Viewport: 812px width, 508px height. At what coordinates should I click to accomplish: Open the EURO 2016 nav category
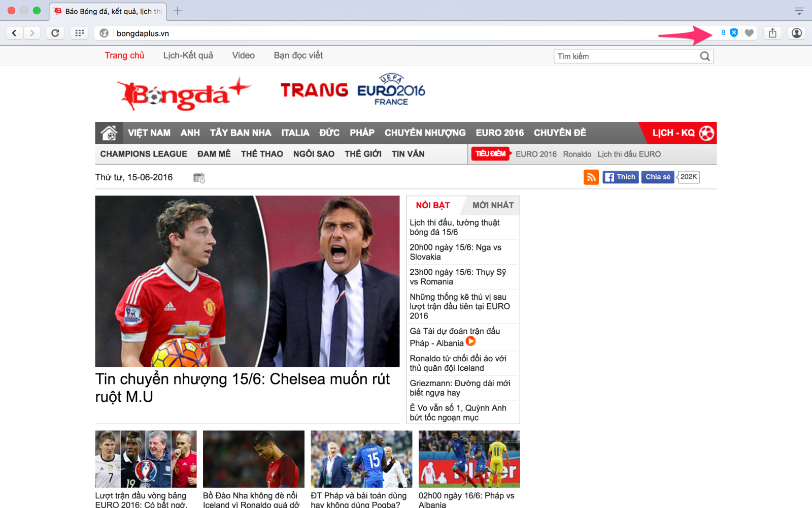(499, 133)
